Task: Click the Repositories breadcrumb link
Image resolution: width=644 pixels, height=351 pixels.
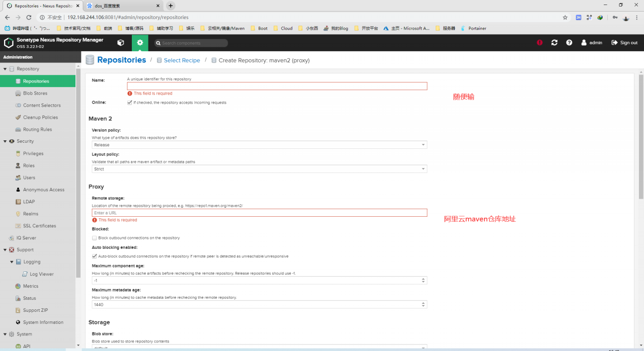Action: tap(121, 60)
